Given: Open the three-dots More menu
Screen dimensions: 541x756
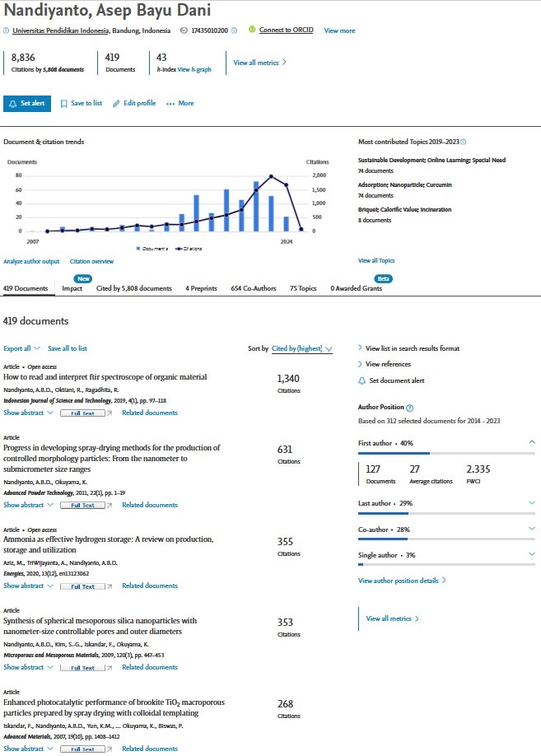Looking at the screenshot, I should click(180, 103).
